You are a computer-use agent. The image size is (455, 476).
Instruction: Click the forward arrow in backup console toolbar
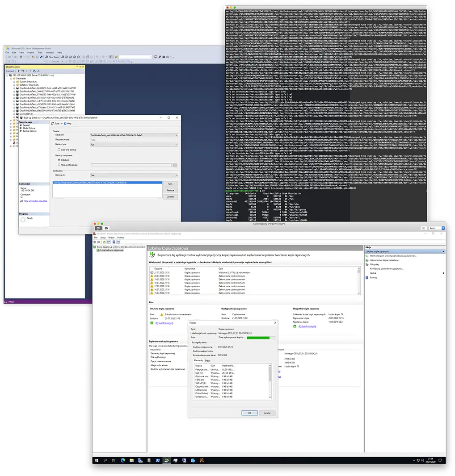[x=99, y=242]
